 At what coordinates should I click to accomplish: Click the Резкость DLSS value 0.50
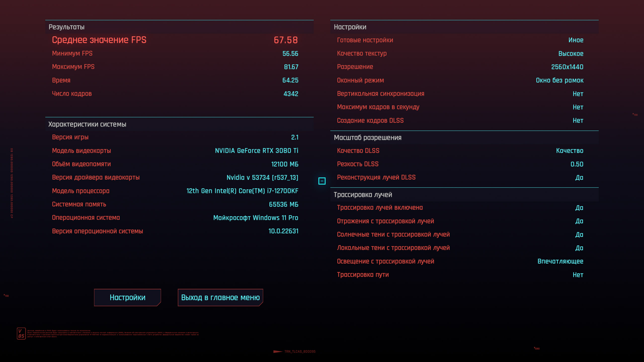(x=577, y=164)
